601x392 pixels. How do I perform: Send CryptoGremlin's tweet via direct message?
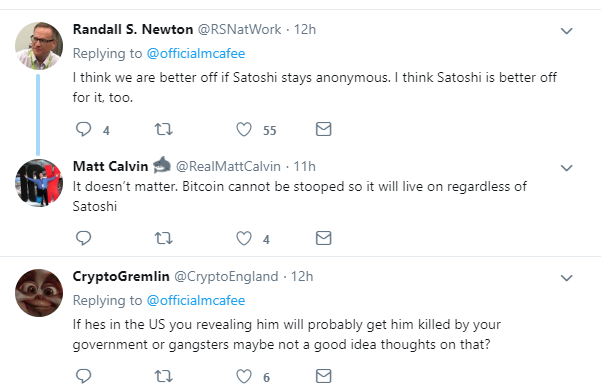(x=323, y=376)
